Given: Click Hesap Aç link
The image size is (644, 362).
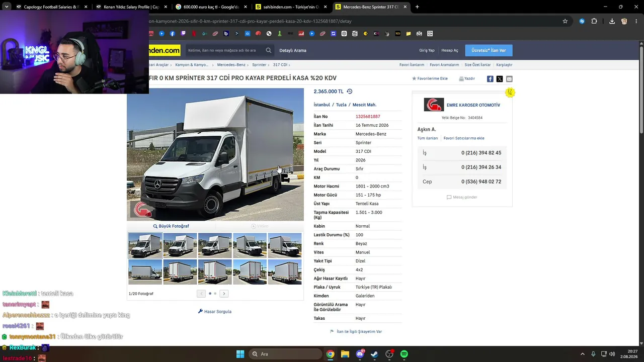Looking at the screenshot, I should click(x=450, y=50).
